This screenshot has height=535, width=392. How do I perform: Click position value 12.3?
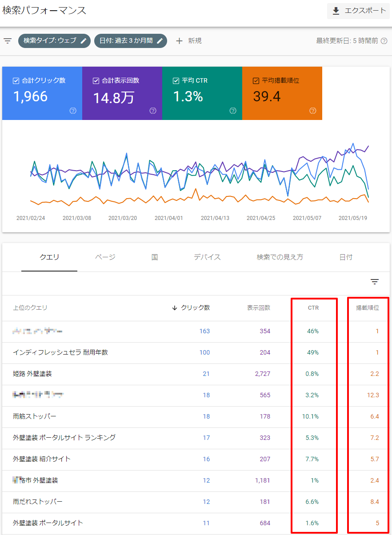373,395
